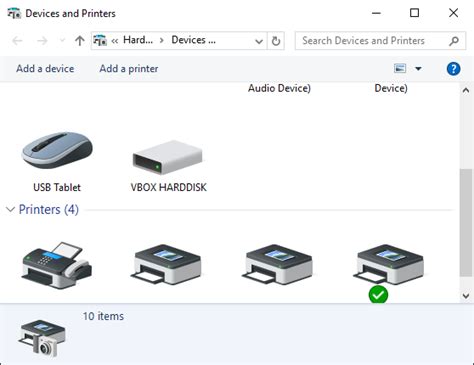Screen dimensions: 474x365
Task: Click the printer and camera details pane icon
Action: pos(42,338)
